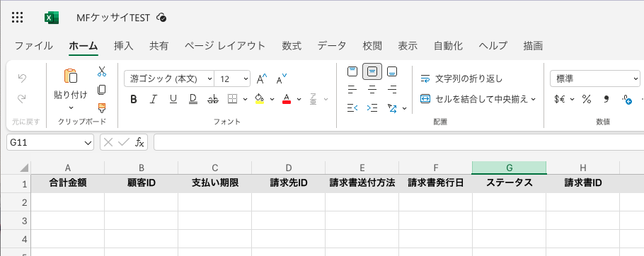Click formula confirm checkmark icon

123,142
